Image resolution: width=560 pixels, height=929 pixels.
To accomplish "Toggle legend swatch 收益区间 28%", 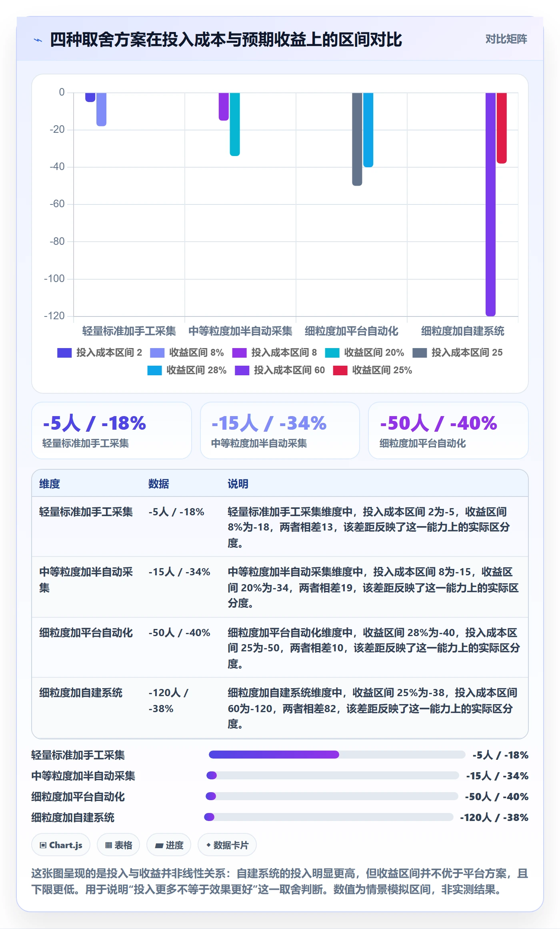I will point(154,370).
